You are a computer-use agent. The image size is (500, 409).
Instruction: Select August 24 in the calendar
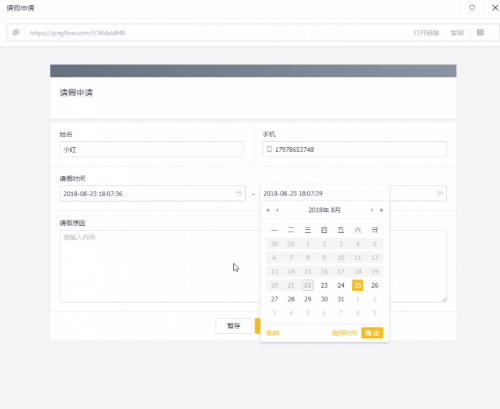click(x=341, y=285)
